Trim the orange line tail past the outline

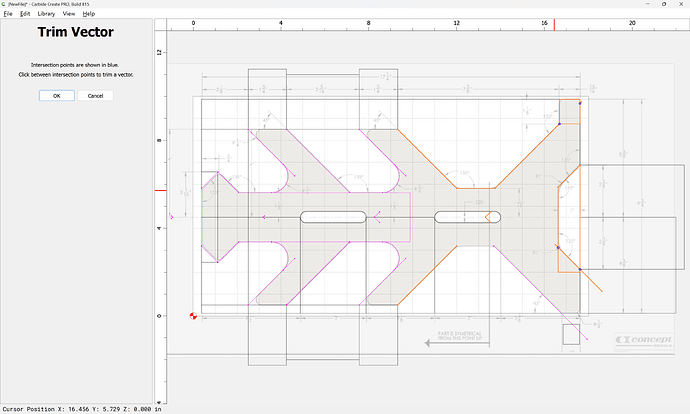[x=592, y=281]
